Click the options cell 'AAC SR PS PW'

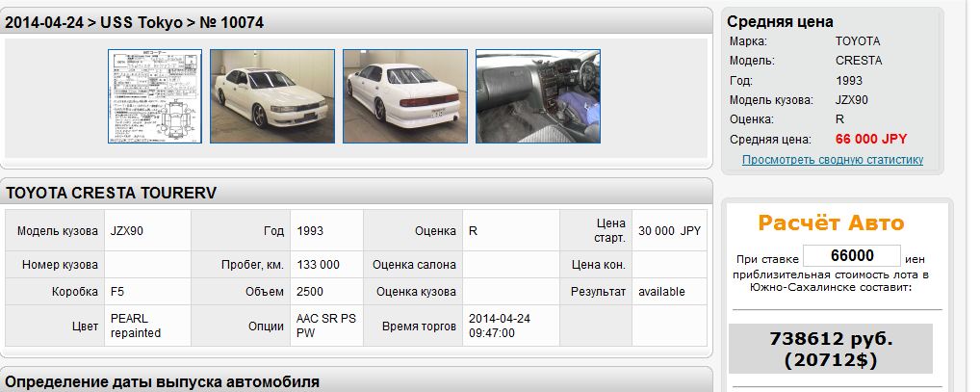[x=324, y=326]
